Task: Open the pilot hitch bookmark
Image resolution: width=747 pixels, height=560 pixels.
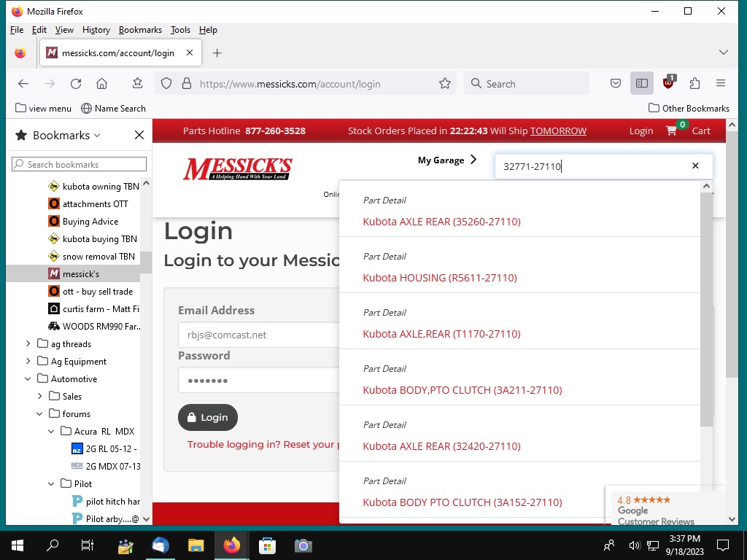Action: point(105,502)
